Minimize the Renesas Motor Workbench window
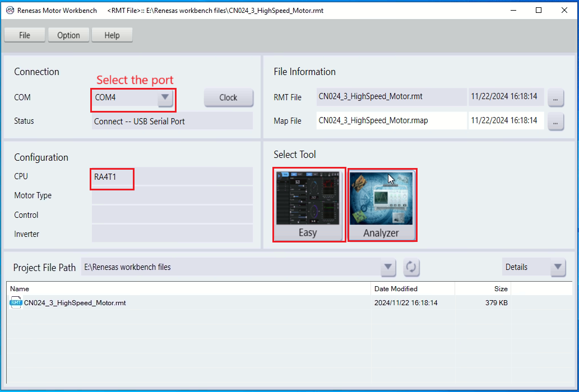Viewport: 579px width, 392px height. [x=512, y=10]
